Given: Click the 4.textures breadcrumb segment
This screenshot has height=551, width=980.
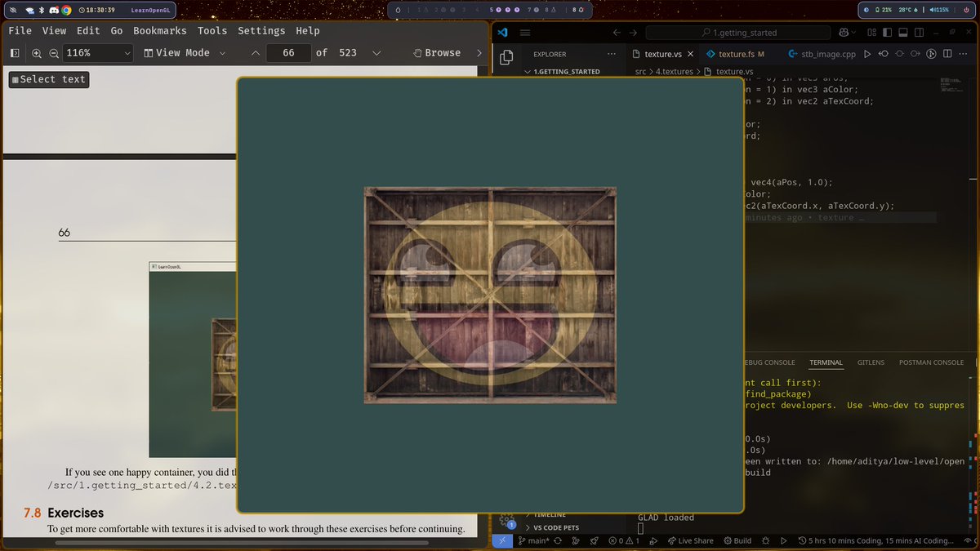Looking at the screenshot, I should click(x=674, y=71).
